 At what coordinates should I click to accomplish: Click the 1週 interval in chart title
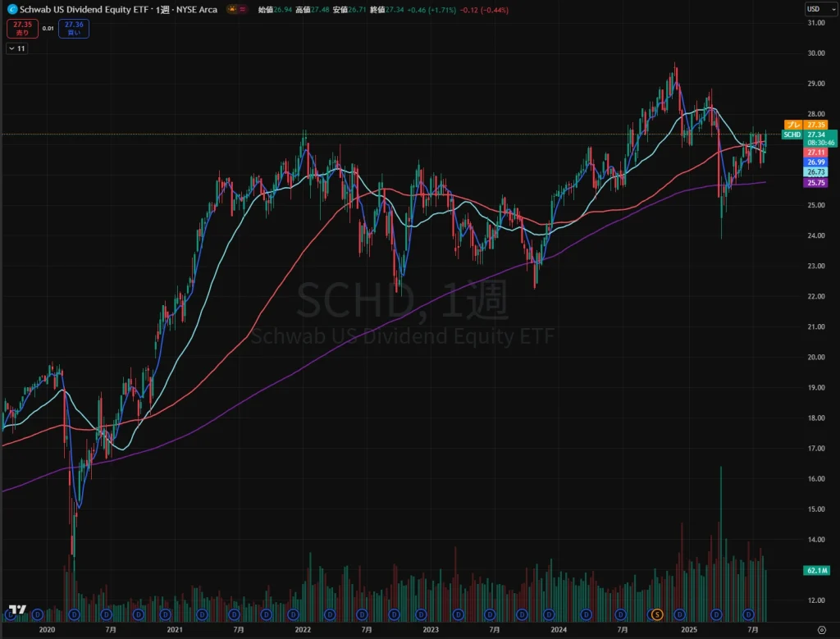[x=161, y=9]
